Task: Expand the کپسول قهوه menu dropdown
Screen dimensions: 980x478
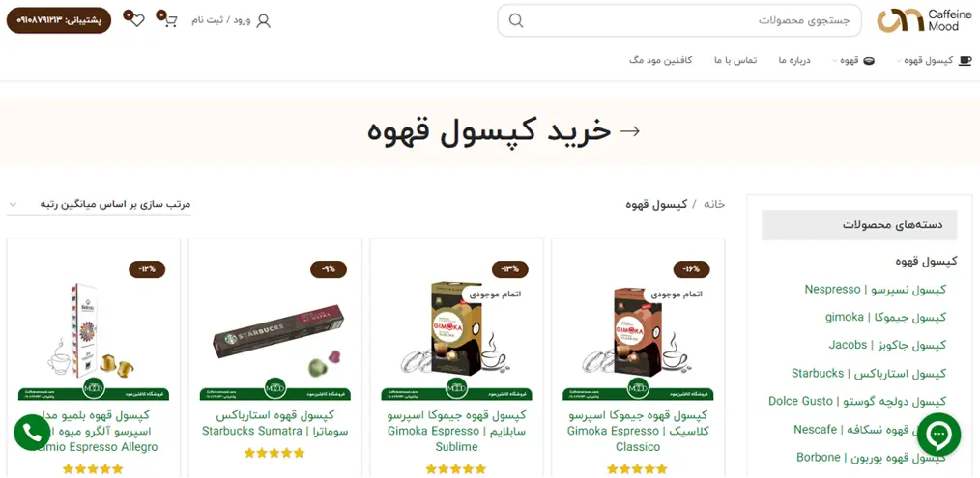Action: tap(900, 61)
